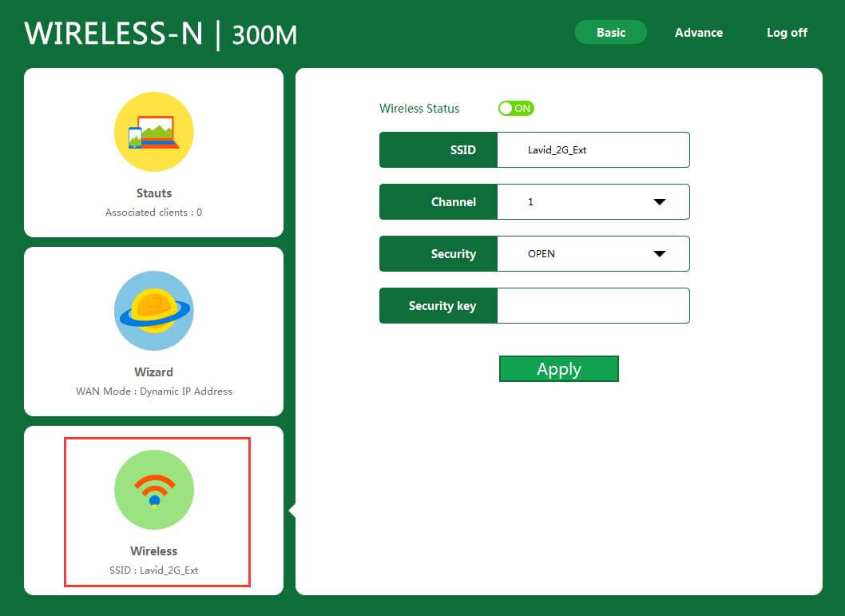845x616 pixels.
Task: Click into the empty Security key field
Action: pyautogui.click(x=593, y=306)
